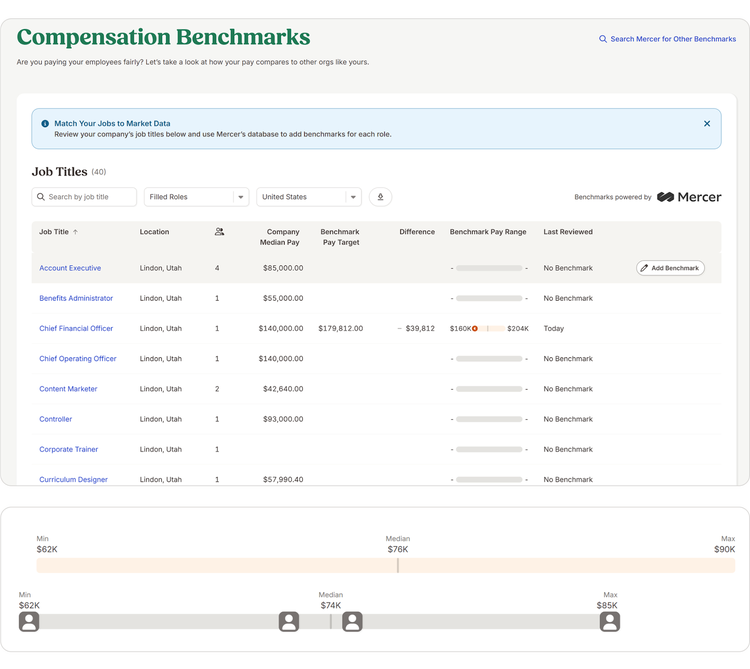Open the Chief Financial Officer job title

pyautogui.click(x=76, y=328)
